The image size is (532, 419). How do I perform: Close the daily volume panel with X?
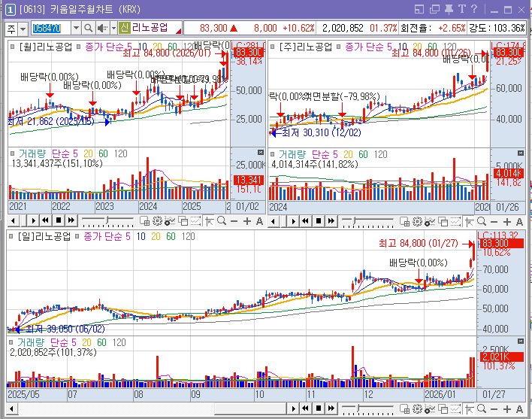[x=521, y=341]
